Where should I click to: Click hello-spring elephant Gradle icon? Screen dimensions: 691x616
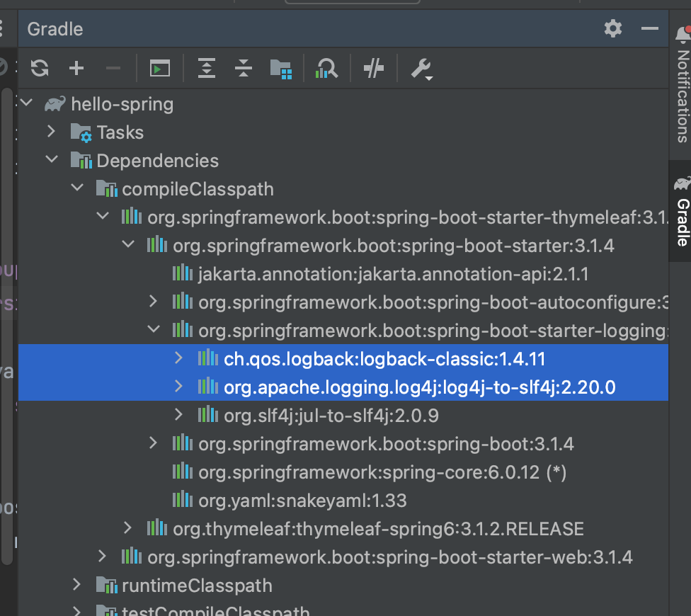55,104
